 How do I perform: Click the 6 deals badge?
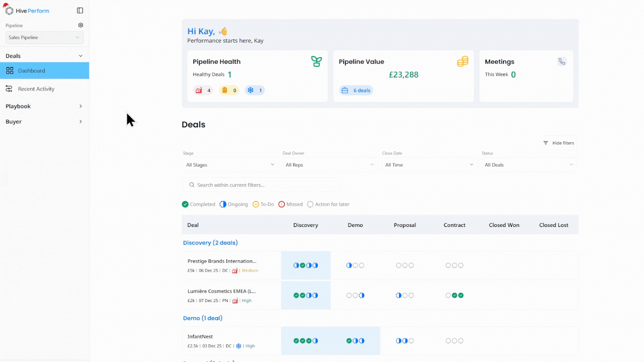click(x=356, y=90)
